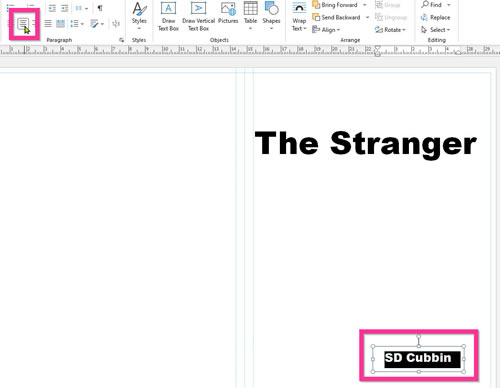Open the Table dropdown
500x388 pixels.
[250, 16]
